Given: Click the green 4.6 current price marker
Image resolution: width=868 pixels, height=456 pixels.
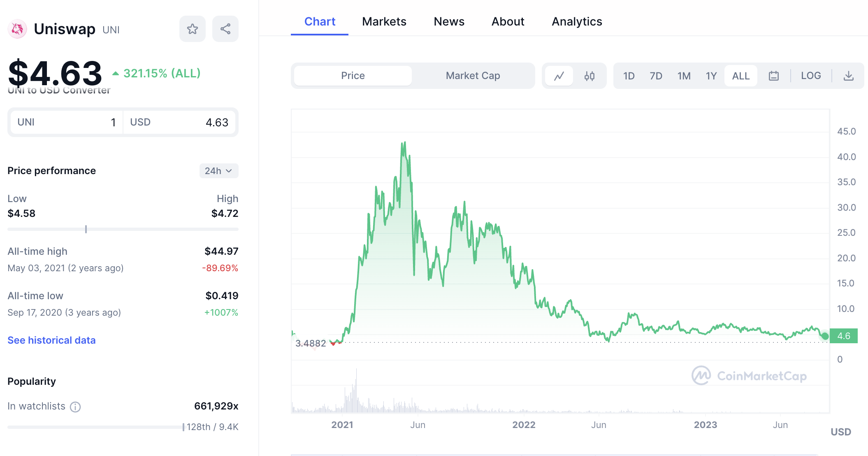Looking at the screenshot, I should click(x=844, y=336).
